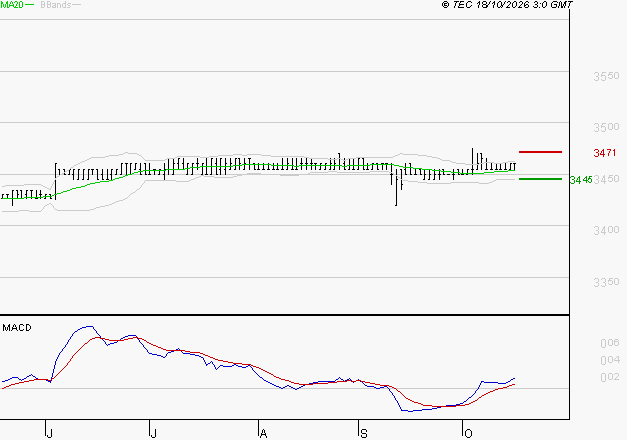The width and height of the screenshot is (627, 440).
Task: Click the 3550 price axis label
Action: point(606,76)
